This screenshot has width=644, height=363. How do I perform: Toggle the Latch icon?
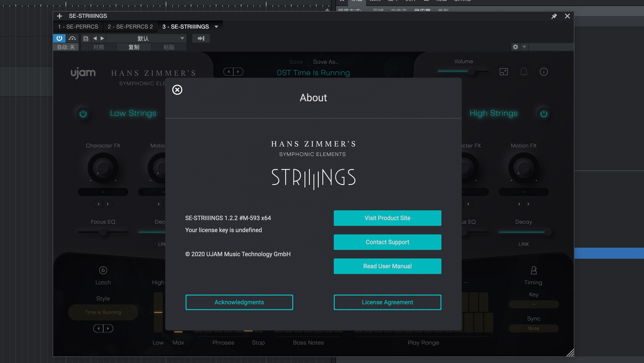(x=103, y=270)
